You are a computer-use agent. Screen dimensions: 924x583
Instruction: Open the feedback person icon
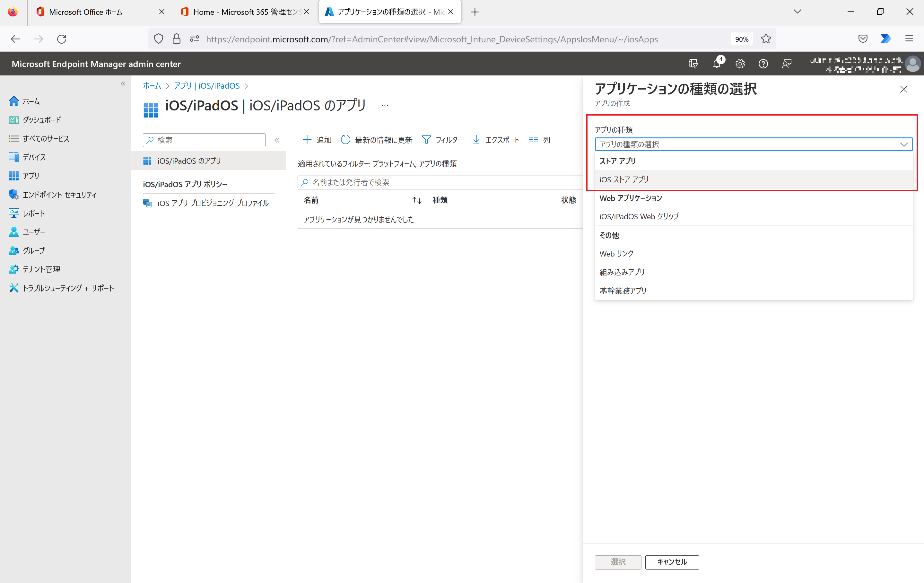(x=786, y=64)
